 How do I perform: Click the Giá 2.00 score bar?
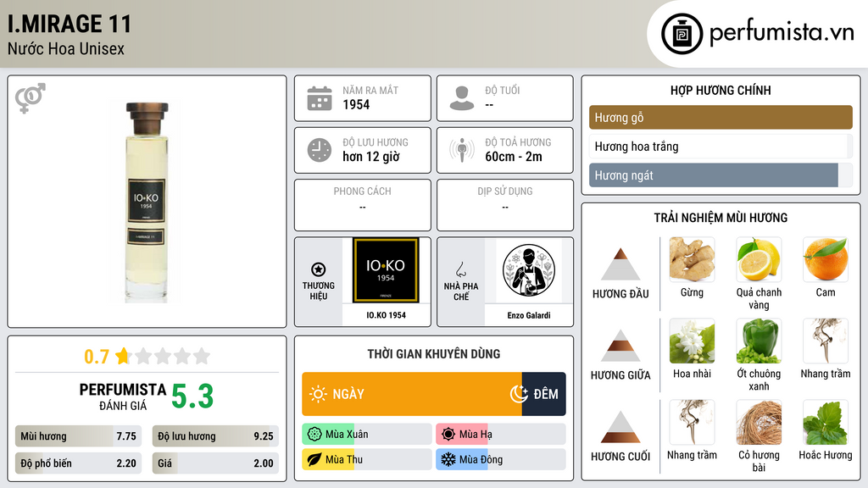pyautogui.click(x=215, y=463)
